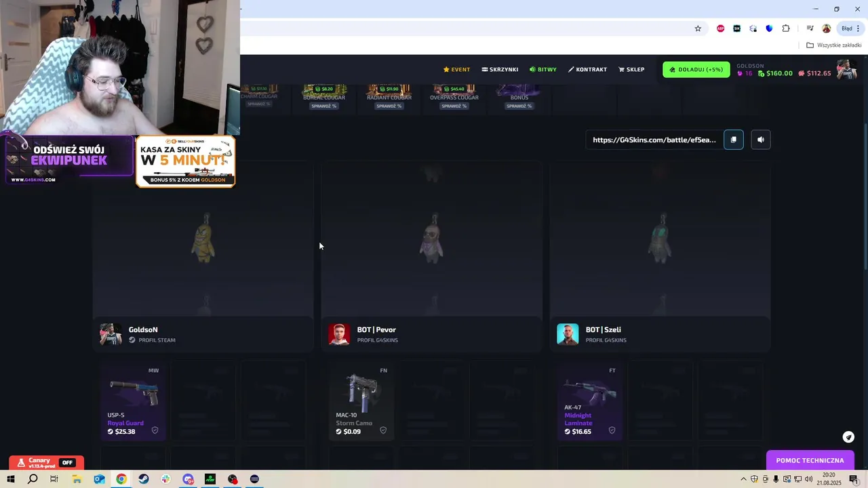This screenshot has width=868, height=488.
Task: Click shield icon on USP-S Royal Guard card
Action: [x=155, y=430]
